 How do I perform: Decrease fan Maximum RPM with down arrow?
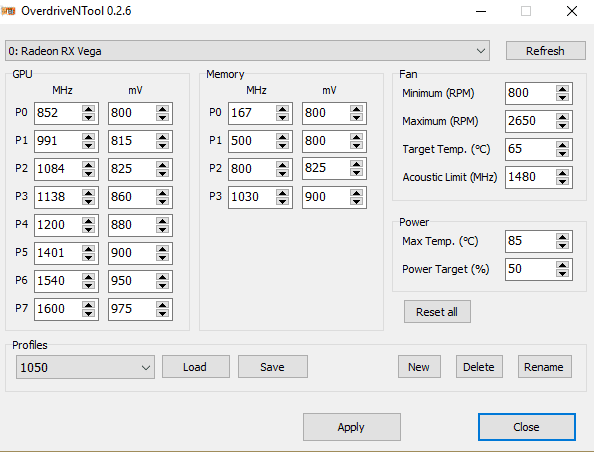pyautogui.click(x=563, y=126)
